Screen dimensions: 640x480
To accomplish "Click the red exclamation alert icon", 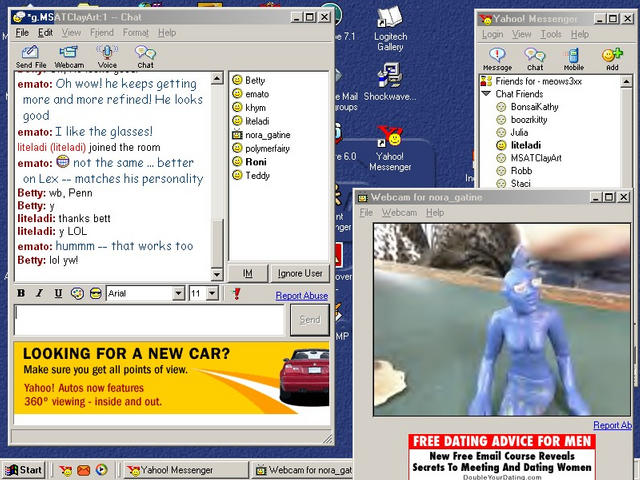I will [236, 293].
